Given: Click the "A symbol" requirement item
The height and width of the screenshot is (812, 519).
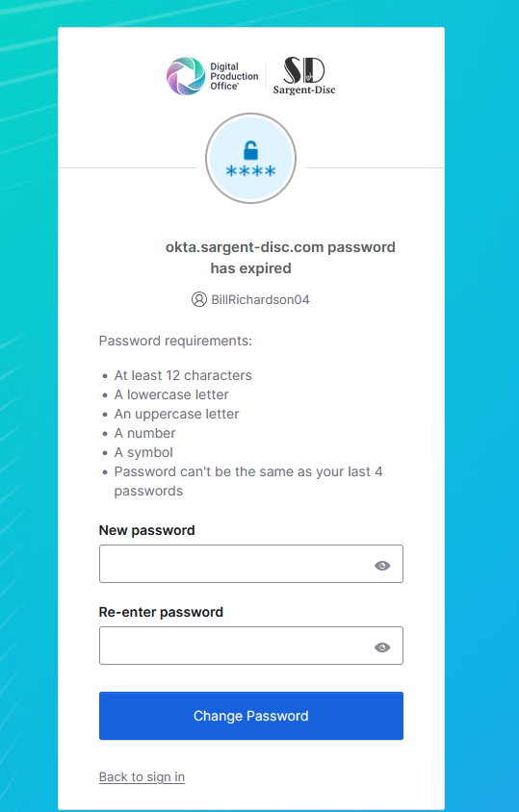Looking at the screenshot, I should coord(143,452).
